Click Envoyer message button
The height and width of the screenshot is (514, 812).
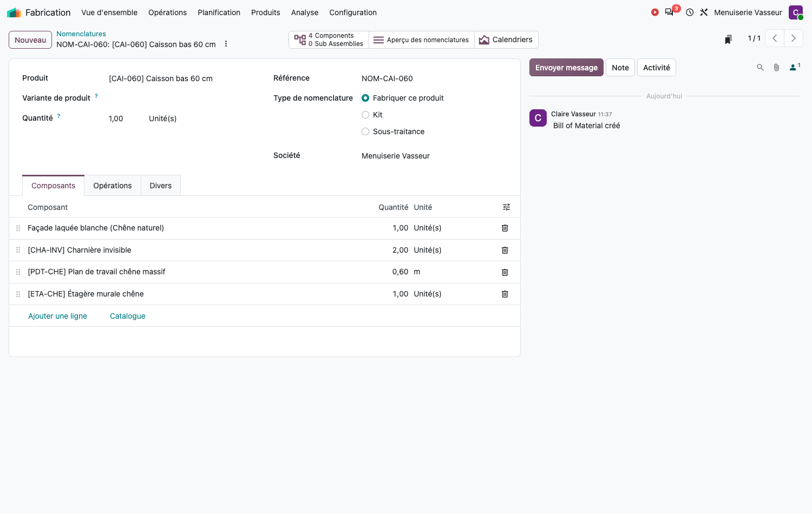(x=566, y=68)
